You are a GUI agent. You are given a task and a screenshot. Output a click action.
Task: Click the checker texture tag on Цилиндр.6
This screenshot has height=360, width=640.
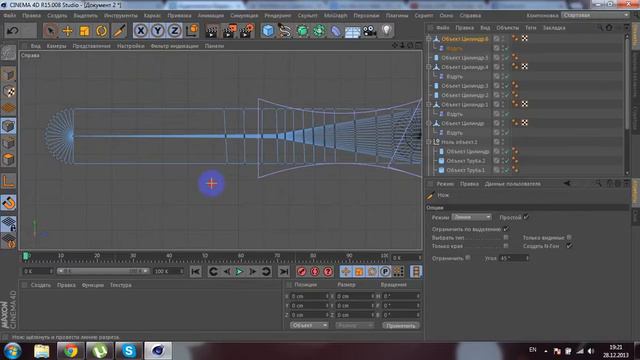click(x=524, y=38)
